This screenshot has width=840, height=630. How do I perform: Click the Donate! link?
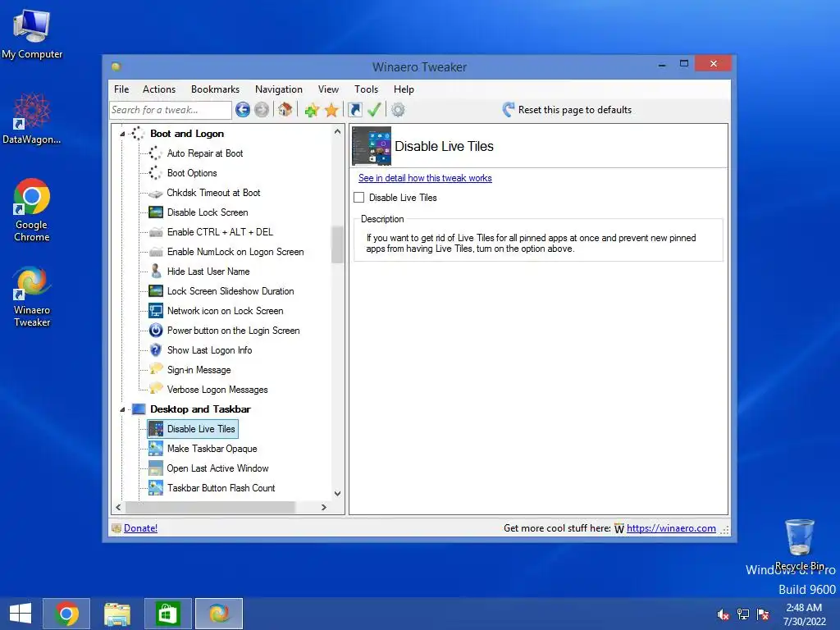(140, 528)
